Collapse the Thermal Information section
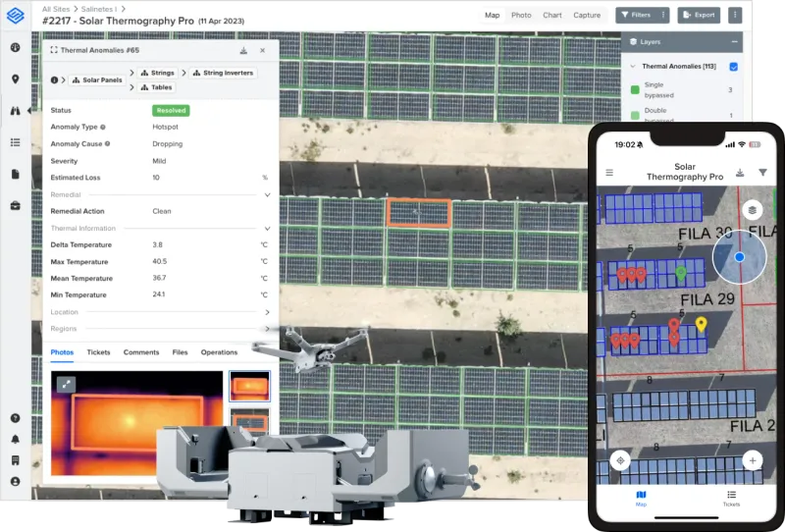This screenshot has width=785, height=532. [x=267, y=229]
